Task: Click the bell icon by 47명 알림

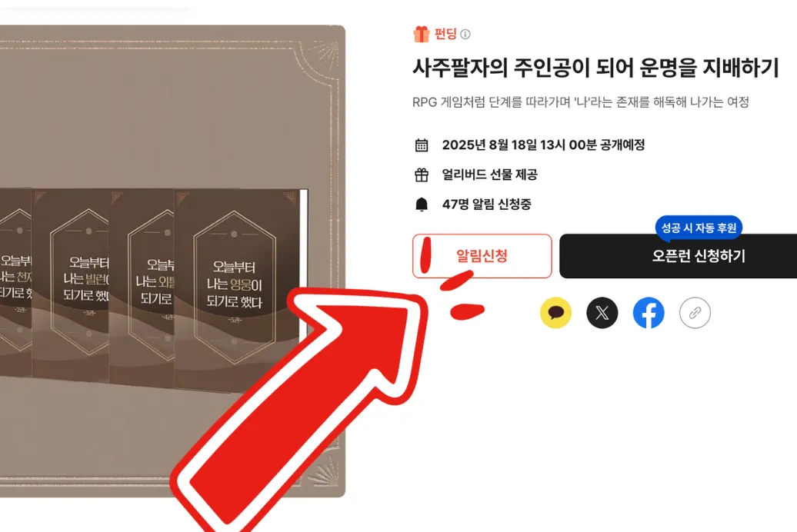Action: coord(422,204)
